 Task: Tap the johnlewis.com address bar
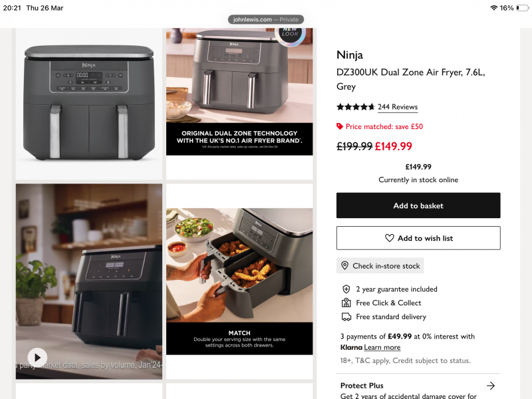tap(265, 19)
